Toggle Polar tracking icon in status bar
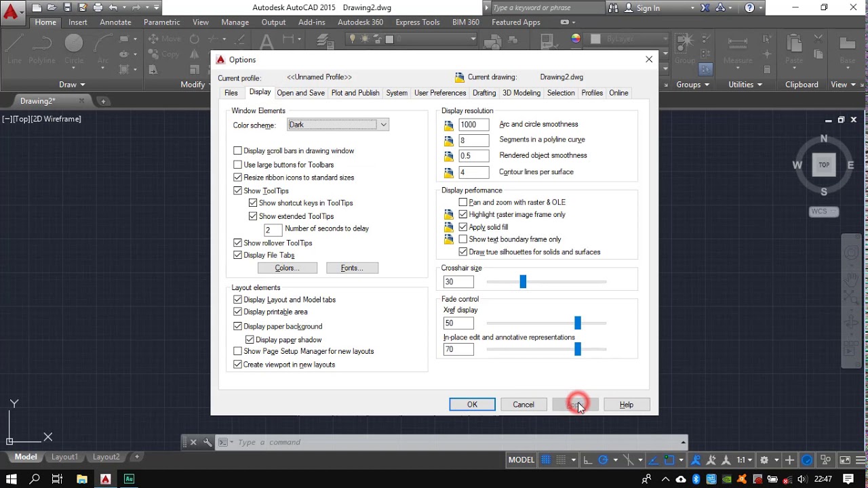 604,460
